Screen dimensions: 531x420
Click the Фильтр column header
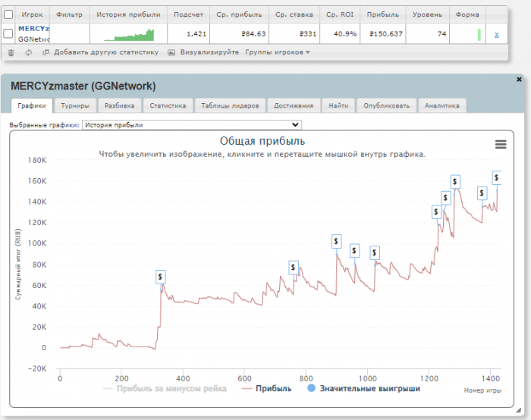pyautogui.click(x=70, y=14)
